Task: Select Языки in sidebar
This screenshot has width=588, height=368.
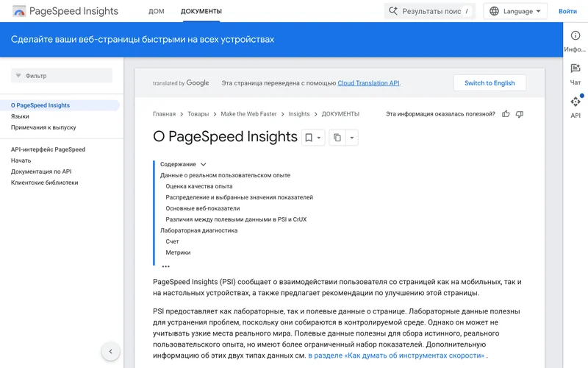Action: click(20, 116)
